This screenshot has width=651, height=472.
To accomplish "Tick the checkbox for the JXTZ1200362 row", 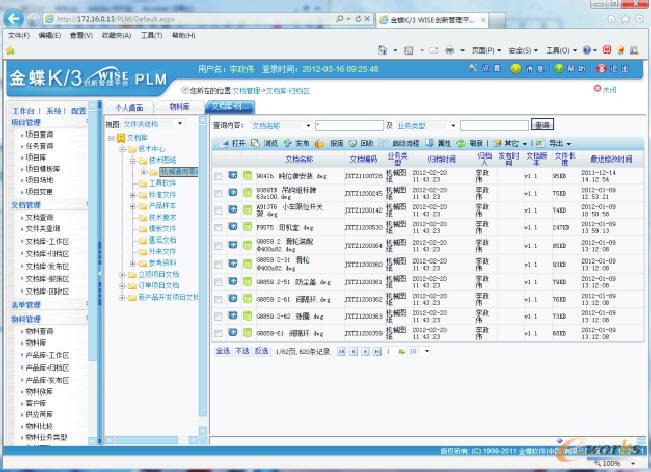I will click(218, 299).
